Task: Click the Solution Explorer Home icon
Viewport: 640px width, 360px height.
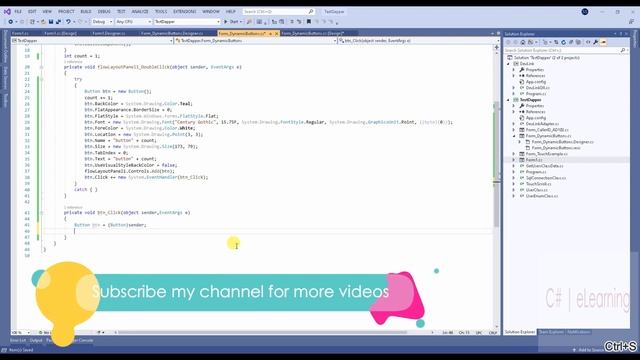Action: [x=522, y=42]
